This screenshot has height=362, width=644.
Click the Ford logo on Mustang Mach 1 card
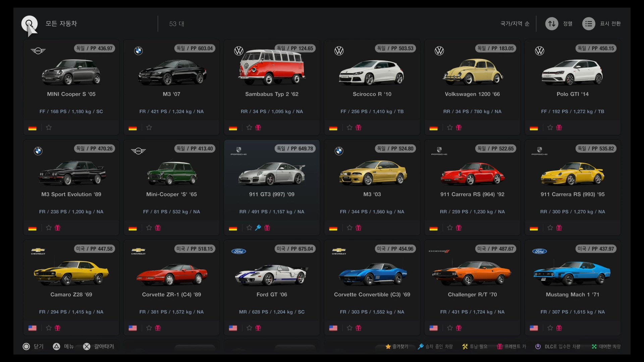coord(539,251)
